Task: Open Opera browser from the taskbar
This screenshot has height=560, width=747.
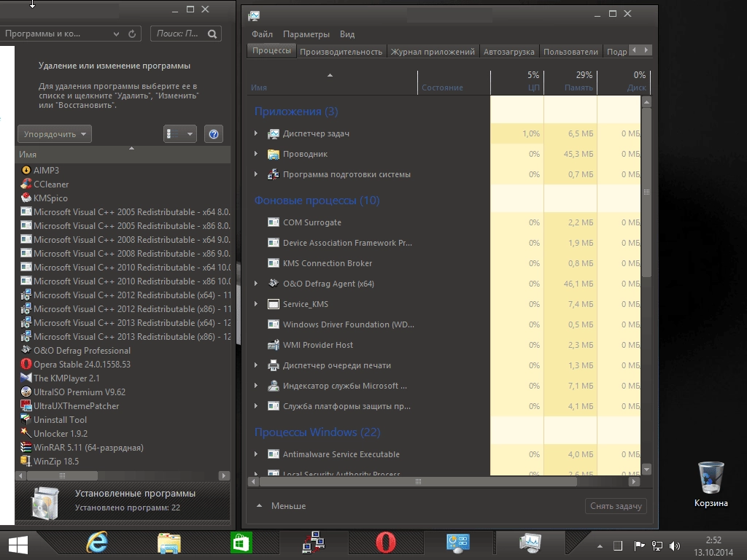Action: point(385,542)
